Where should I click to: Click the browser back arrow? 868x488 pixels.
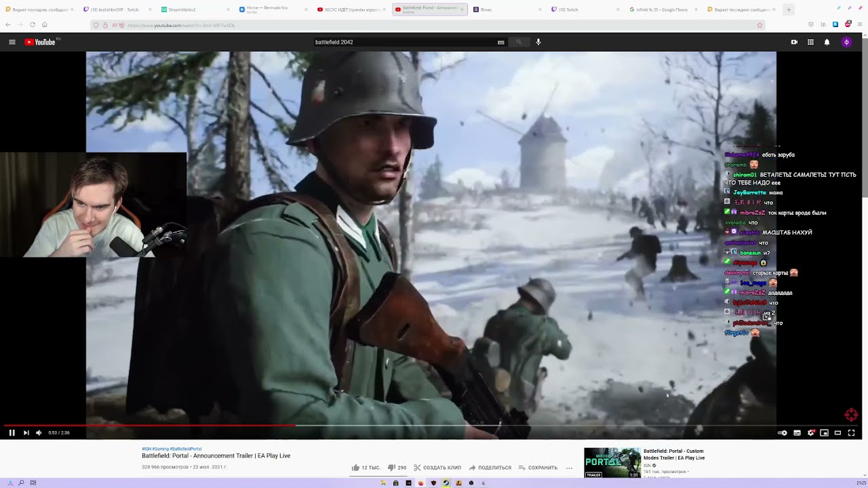tap(8, 24)
